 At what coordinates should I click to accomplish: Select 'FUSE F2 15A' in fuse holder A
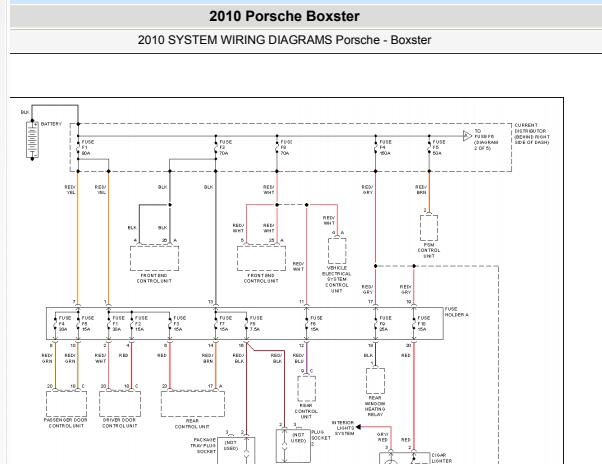pyautogui.click(x=141, y=324)
